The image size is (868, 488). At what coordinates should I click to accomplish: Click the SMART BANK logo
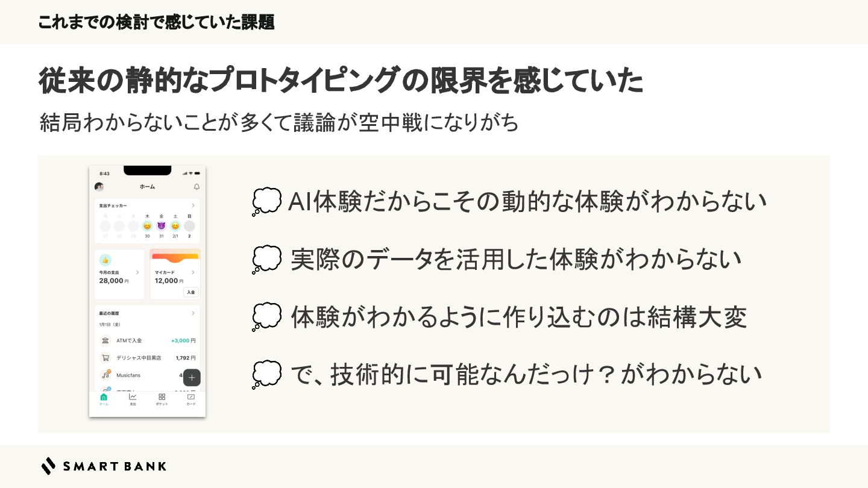(x=104, y=466)
